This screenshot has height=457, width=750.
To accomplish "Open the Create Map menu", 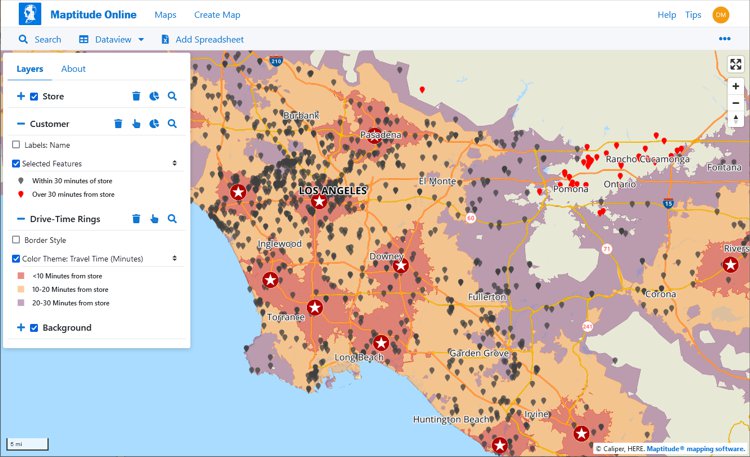I will (217, 15).
